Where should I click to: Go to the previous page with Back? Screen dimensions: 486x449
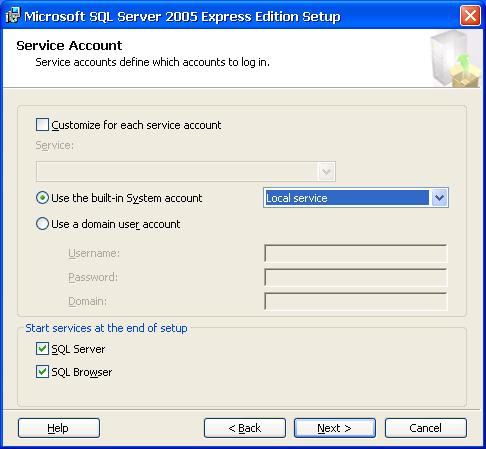[x=245, y=428]
